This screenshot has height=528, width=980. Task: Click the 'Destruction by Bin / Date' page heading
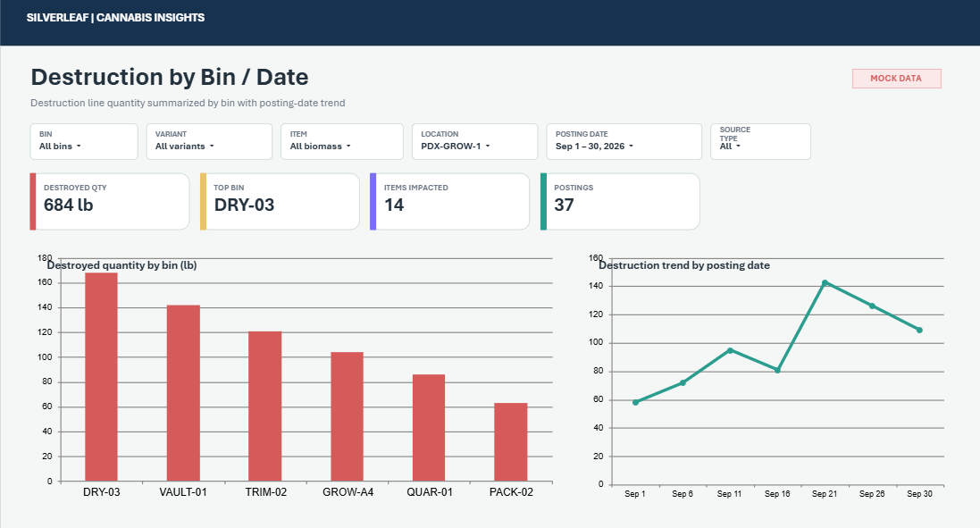[x=170, y=77]
